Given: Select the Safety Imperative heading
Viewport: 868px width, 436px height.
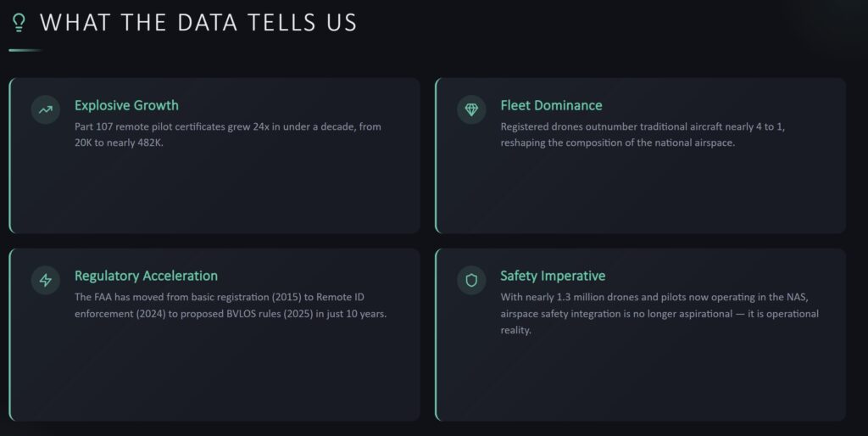Looking at the screenshot, I should [x=553, y=276].
